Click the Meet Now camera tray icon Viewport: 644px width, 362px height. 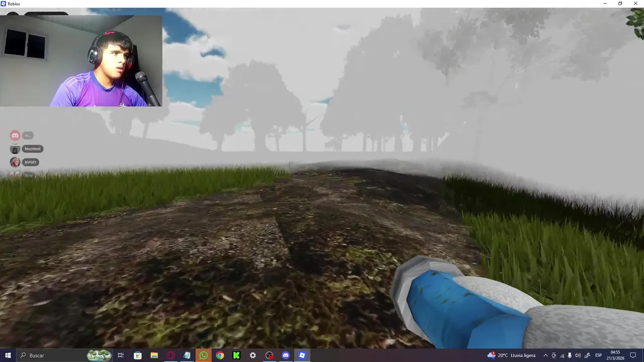554,355
